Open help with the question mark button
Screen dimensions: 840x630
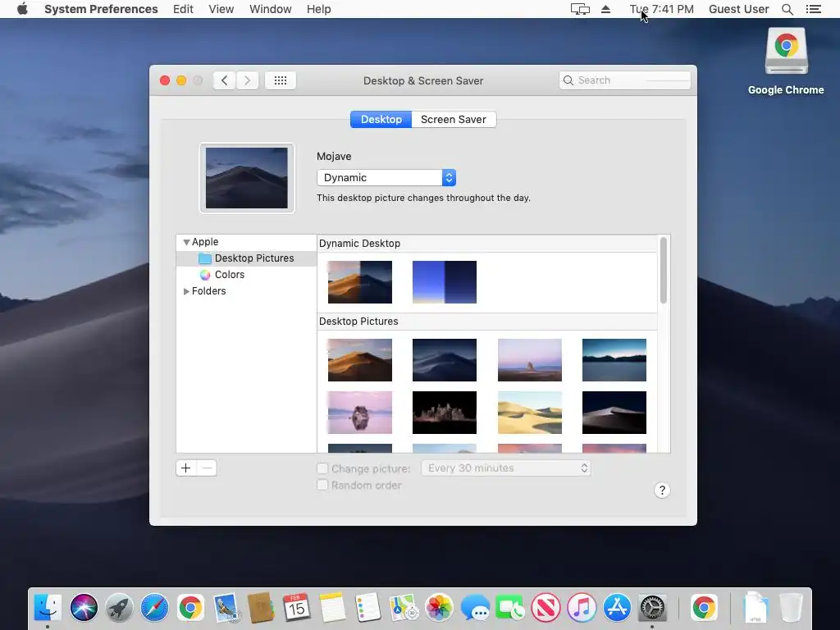pyautogui.click(x=662, y=491)
